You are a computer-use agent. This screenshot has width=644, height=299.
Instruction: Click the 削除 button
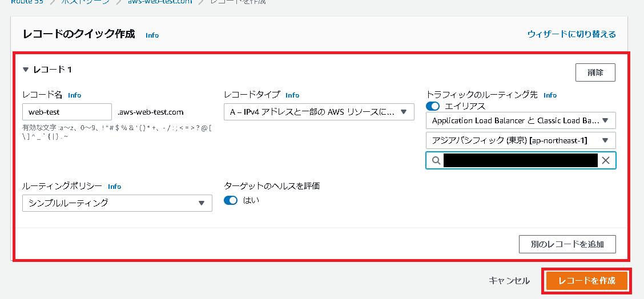click(x=595, y=72)
